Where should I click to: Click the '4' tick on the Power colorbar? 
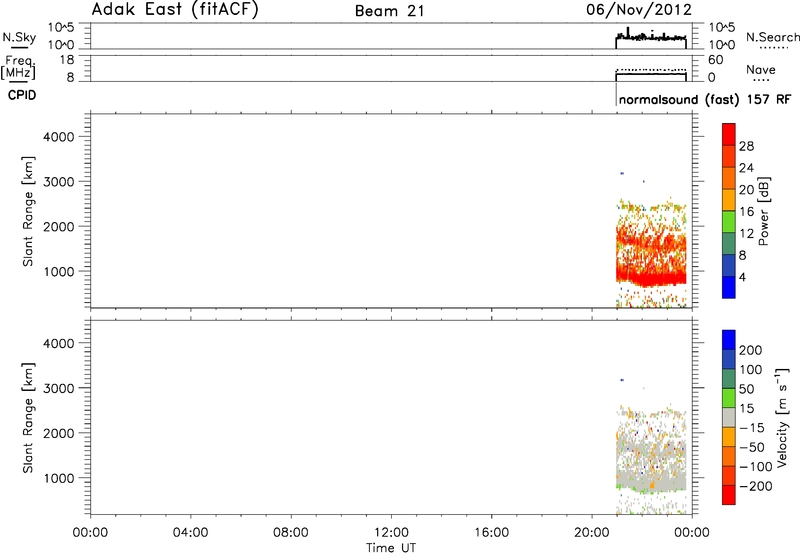tap(742, 277)
